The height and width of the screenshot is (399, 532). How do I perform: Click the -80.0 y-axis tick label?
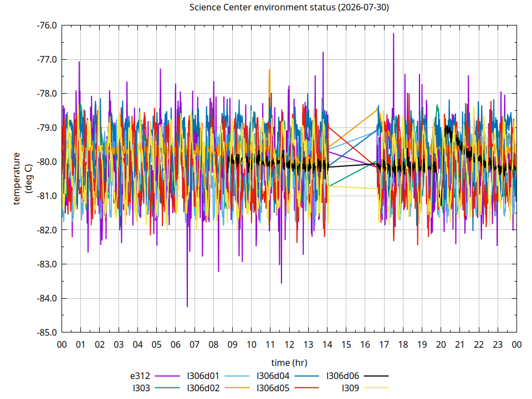tap(47, 162)
